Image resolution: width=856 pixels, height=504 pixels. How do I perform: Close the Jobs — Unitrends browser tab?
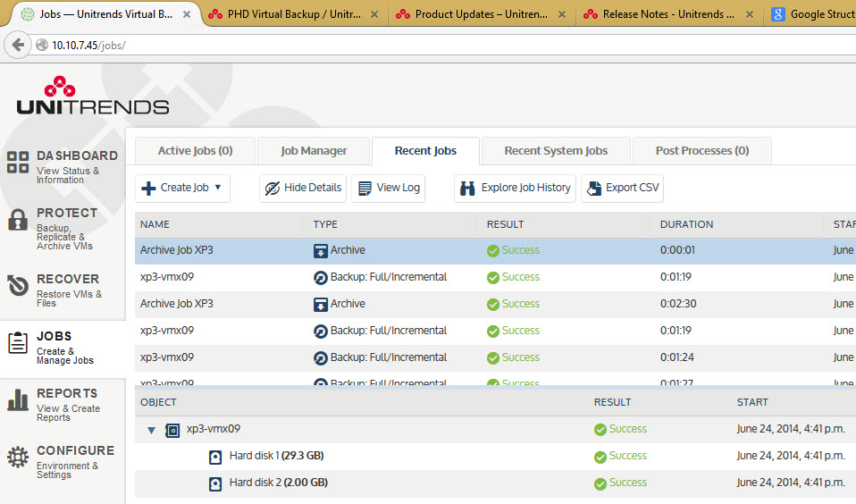(187, 14)
